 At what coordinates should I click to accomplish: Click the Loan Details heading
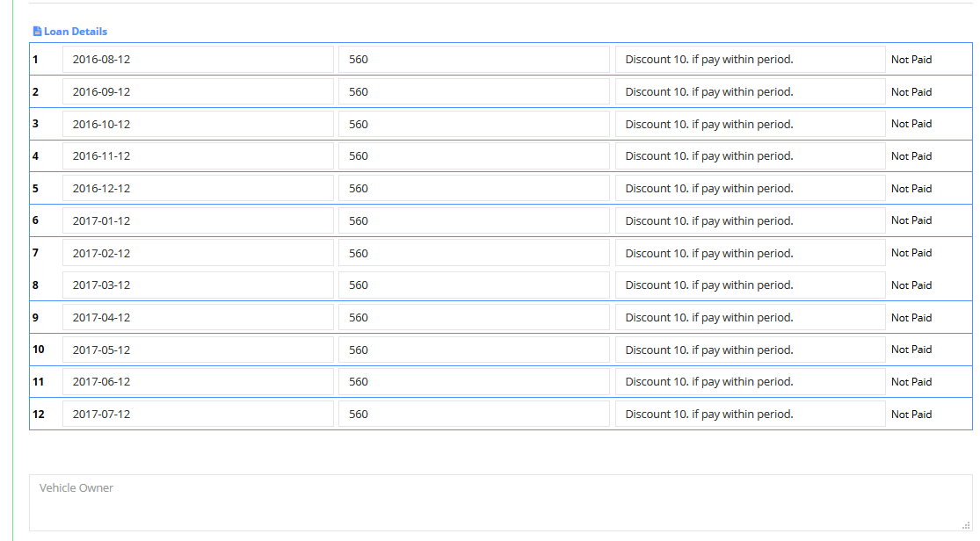(75, 32)
